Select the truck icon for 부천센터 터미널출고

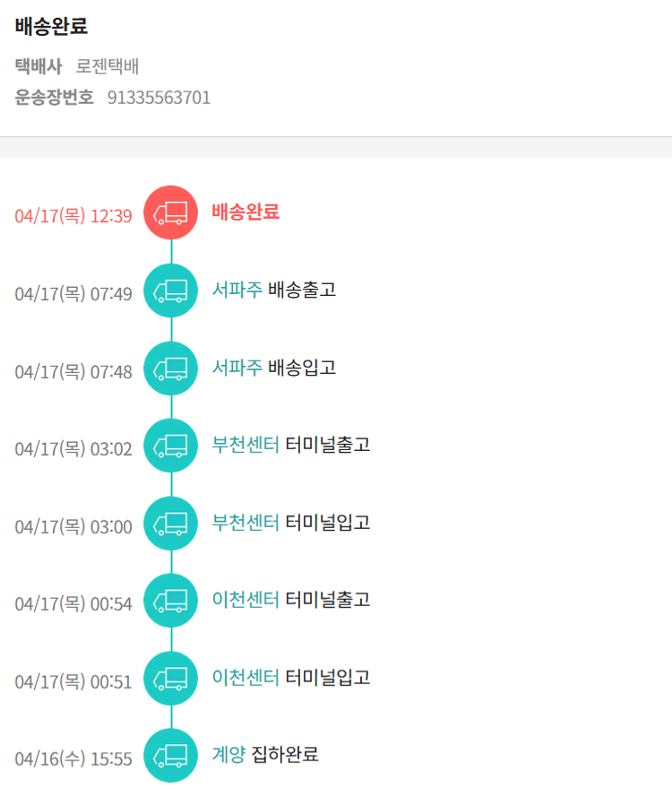(x=170, y=446)
